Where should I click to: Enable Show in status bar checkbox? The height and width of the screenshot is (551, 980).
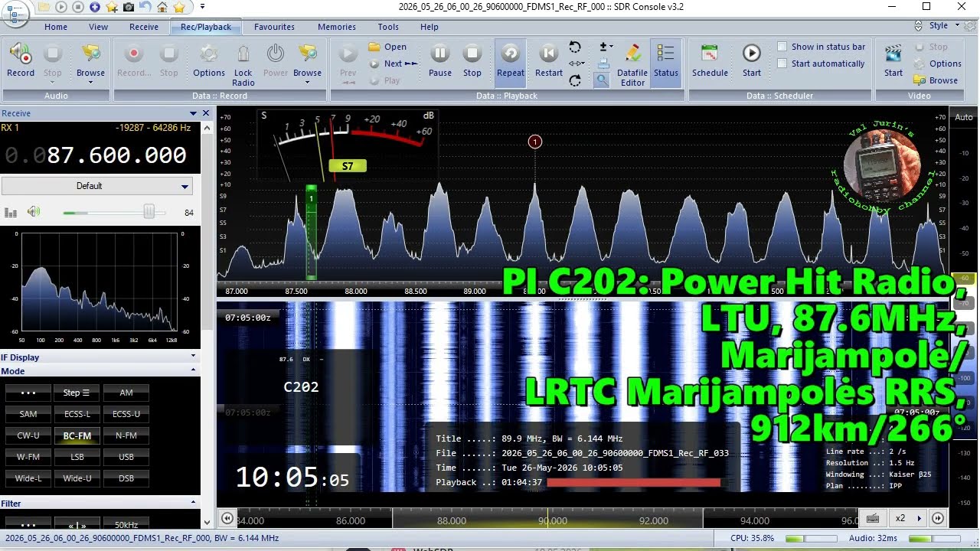tap(782, 47)
